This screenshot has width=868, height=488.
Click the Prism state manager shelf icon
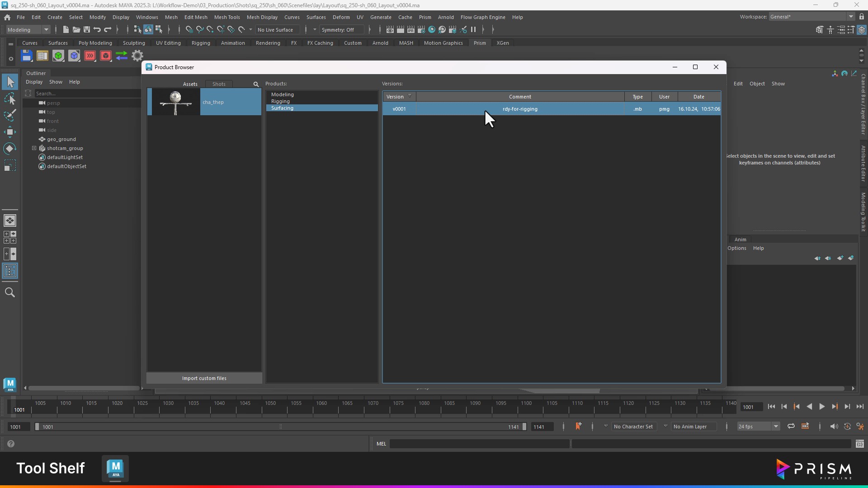(x=42, y=56)
